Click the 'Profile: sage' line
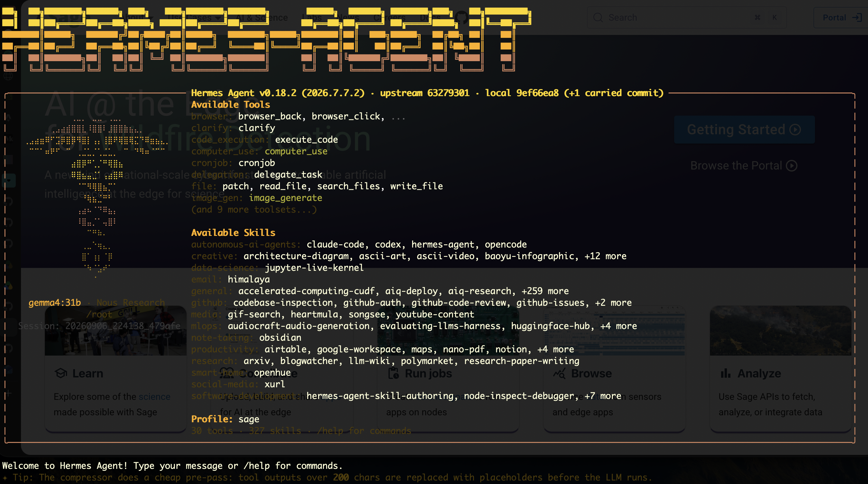The height and width of the screenshot is (484, 868). tap(225, 419)
